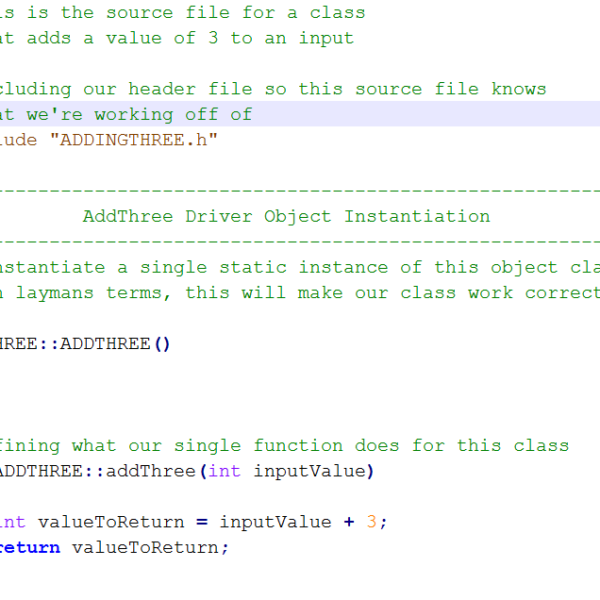This screenshot has width=600, height=600.
Task: Click the "AddThree Driver Object Instantiation" heading comment
Action: [x=286, y=216]
